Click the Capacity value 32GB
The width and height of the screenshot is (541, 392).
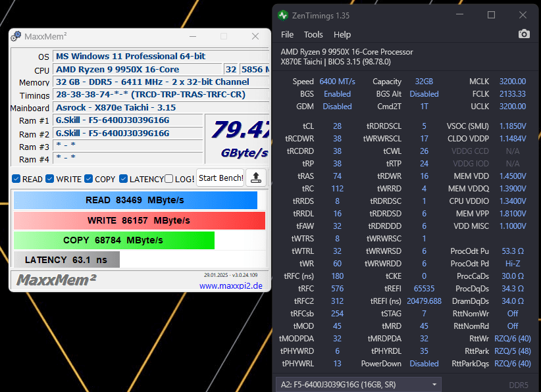pos(424,82)
